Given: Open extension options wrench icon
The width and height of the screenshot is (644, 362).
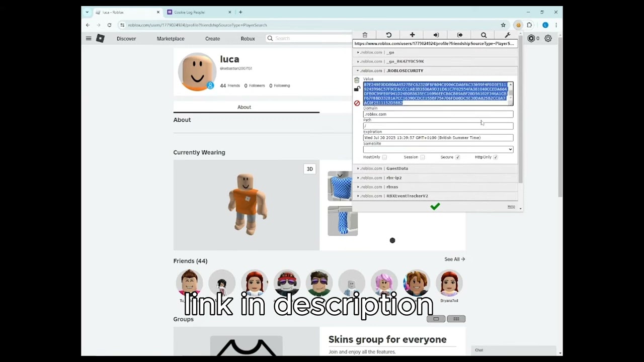Looking at the screenshot, I should (507, 35).
